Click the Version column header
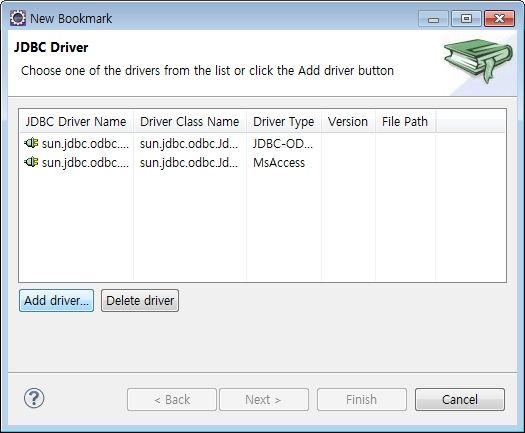Viewport: 525px width, 433px height. point(348,122)
